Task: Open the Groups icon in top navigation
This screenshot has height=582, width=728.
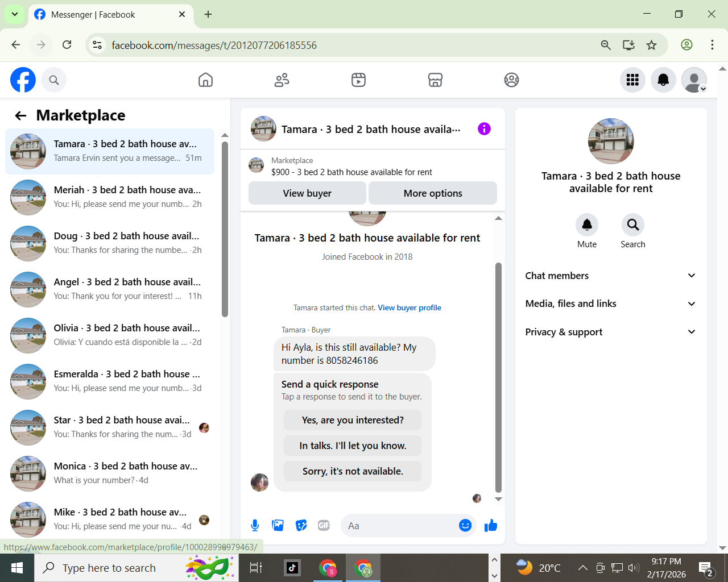Action: tap(511, 80)
